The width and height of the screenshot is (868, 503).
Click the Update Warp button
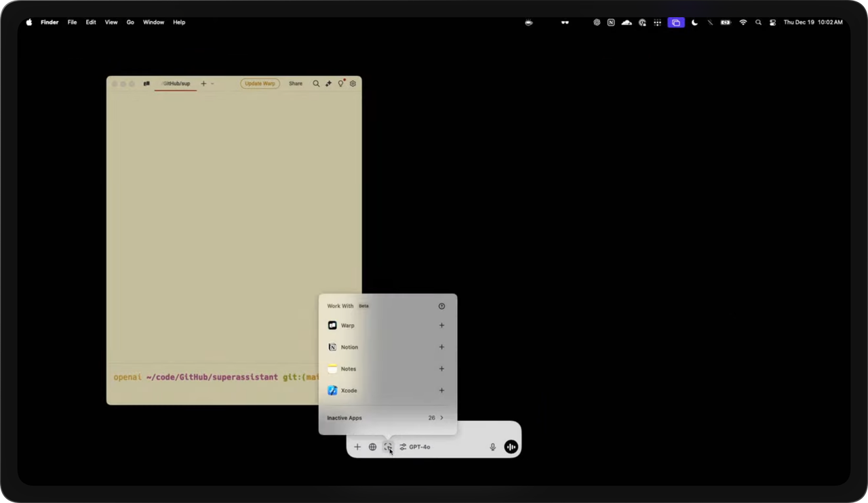point(260,83)
